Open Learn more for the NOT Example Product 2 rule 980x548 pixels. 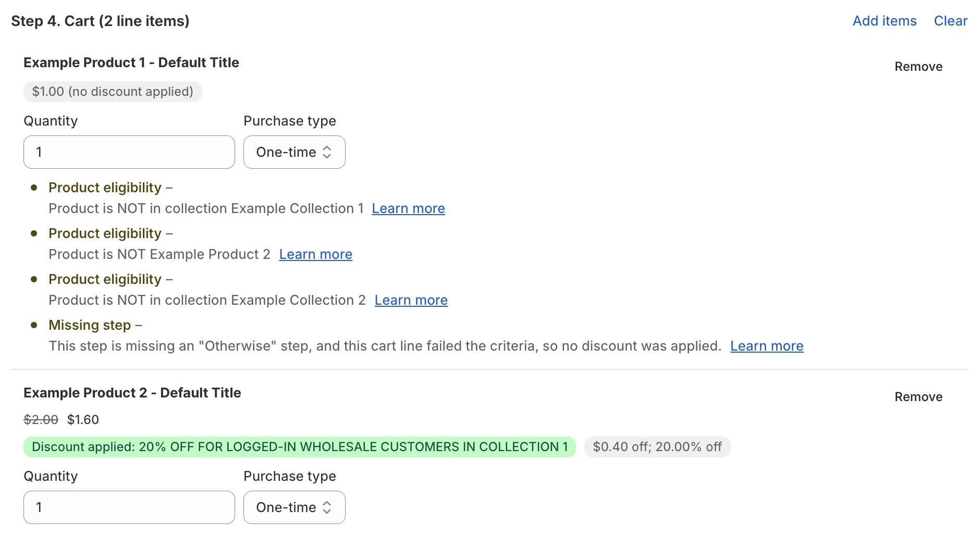tap(315, 254)
